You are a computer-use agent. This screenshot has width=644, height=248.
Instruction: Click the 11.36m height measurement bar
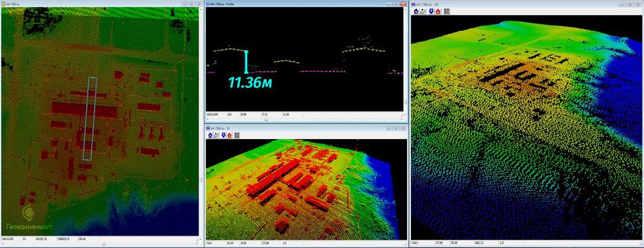246,62
